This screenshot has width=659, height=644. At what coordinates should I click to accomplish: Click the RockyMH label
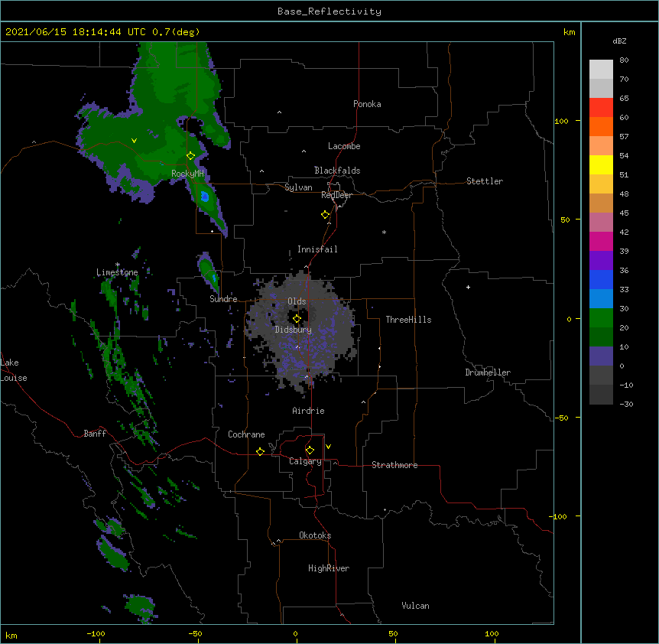(187, 174)
